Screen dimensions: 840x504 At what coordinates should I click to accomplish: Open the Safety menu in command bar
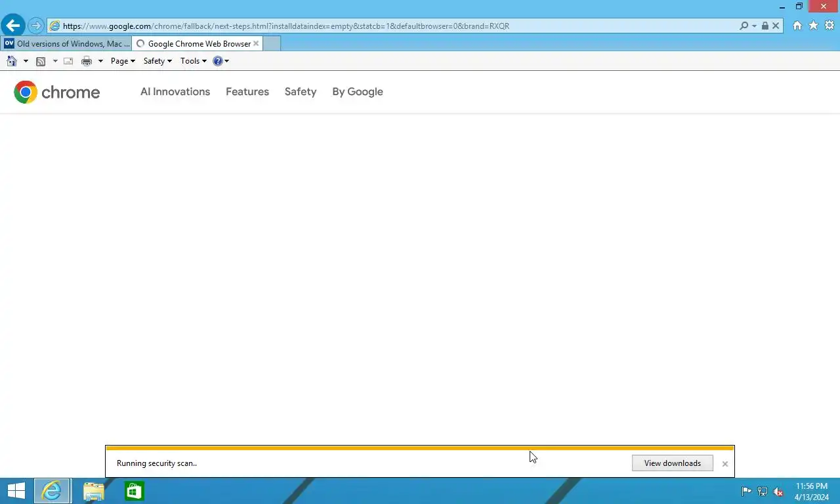click(x=157, y=61)
